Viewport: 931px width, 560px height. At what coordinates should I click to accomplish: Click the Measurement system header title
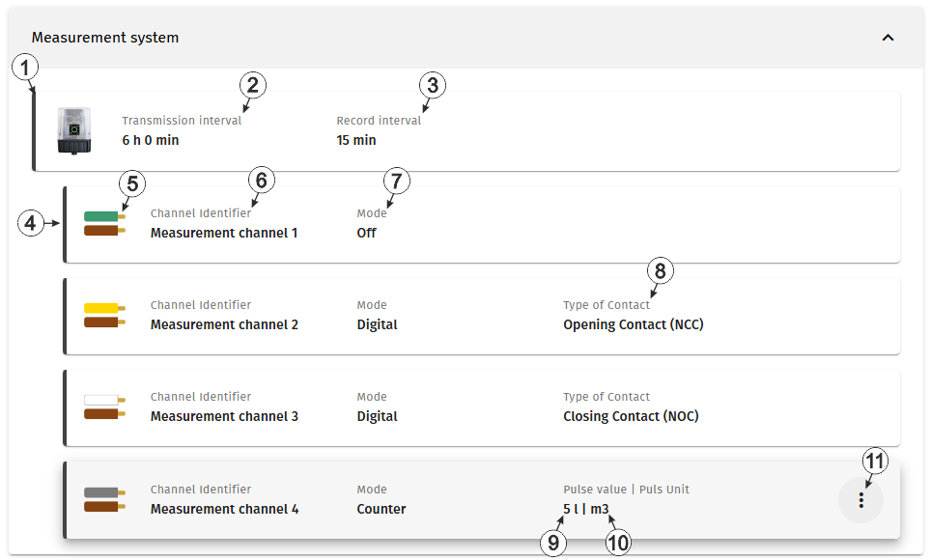pyautogui.click(x=105, y=38)
